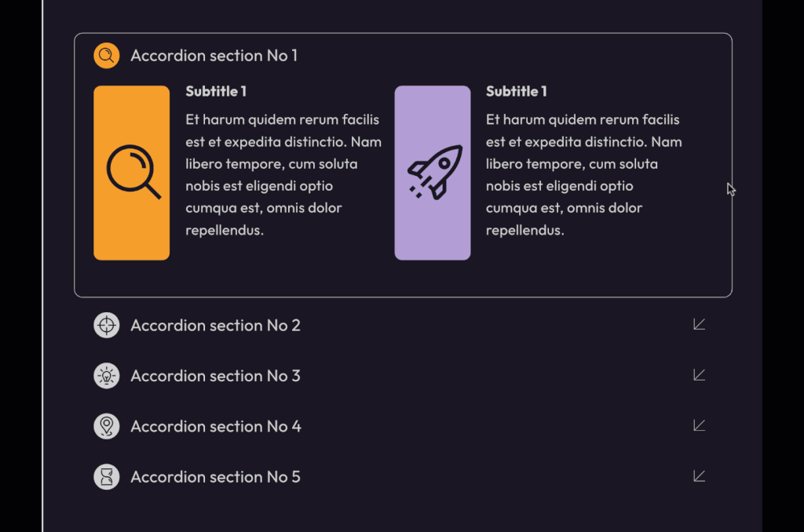
Task: Click the lightbulb icon for section No 3
Action: (106, 376)
